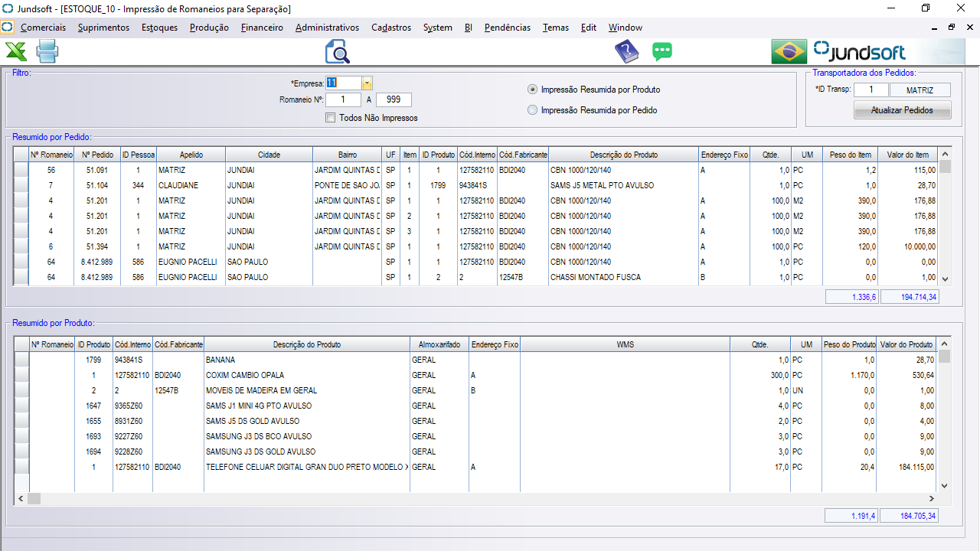Focus the Romaneio end number field 999

(x=394, y=99)
